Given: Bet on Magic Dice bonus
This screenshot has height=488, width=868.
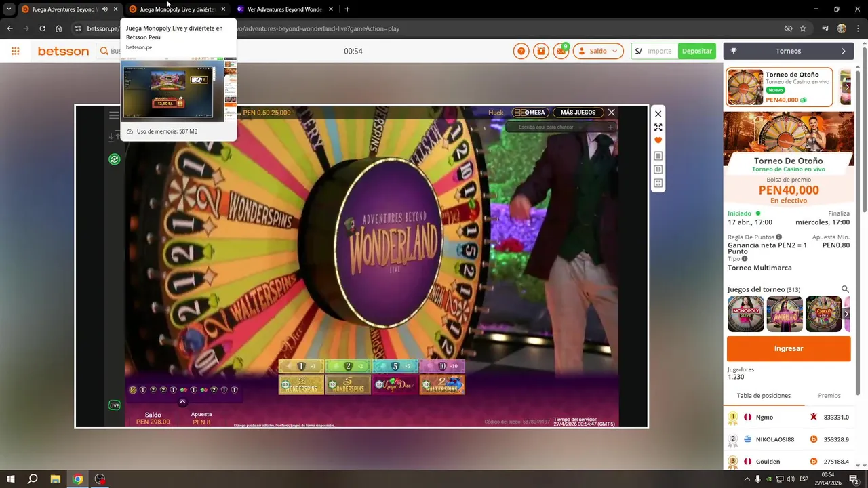Looking at the screenshot, I should click(x=395, y=384).
